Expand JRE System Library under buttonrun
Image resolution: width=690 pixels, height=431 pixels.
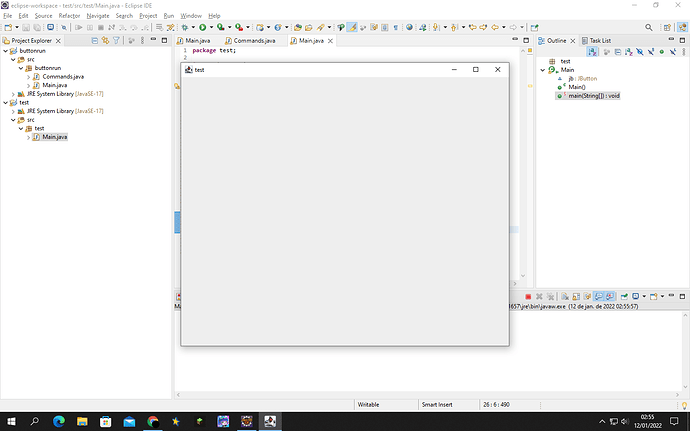pyautogui.click(x=13, y=94)
